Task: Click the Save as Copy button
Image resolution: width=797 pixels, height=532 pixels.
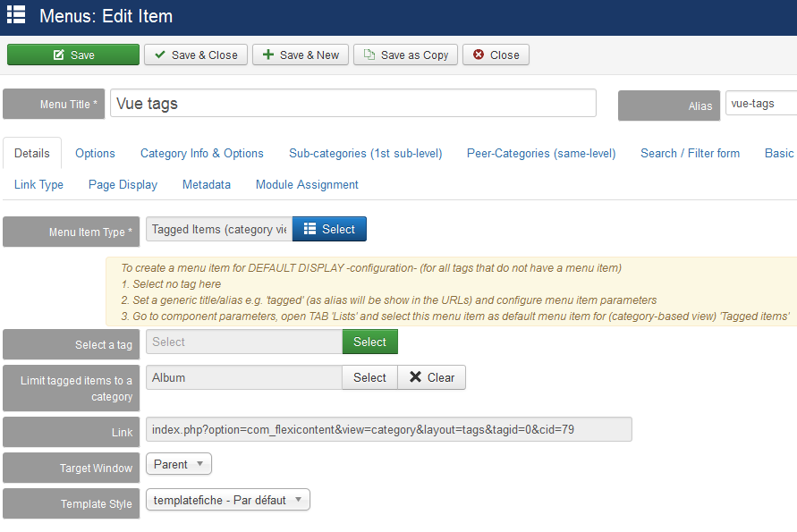Action: pyautogui.click(x=405, y=55)
